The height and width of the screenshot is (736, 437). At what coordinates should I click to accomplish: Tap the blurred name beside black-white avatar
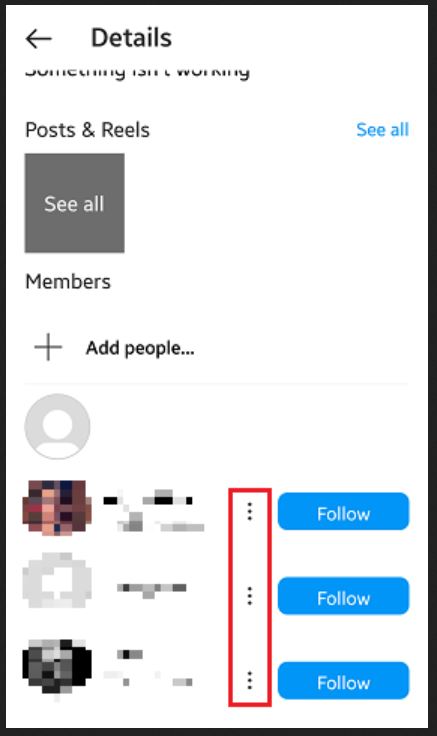tap(148, 667)
